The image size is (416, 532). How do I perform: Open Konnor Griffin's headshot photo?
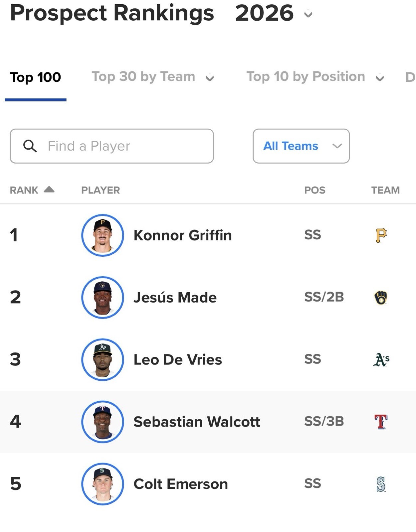[103, 235]
